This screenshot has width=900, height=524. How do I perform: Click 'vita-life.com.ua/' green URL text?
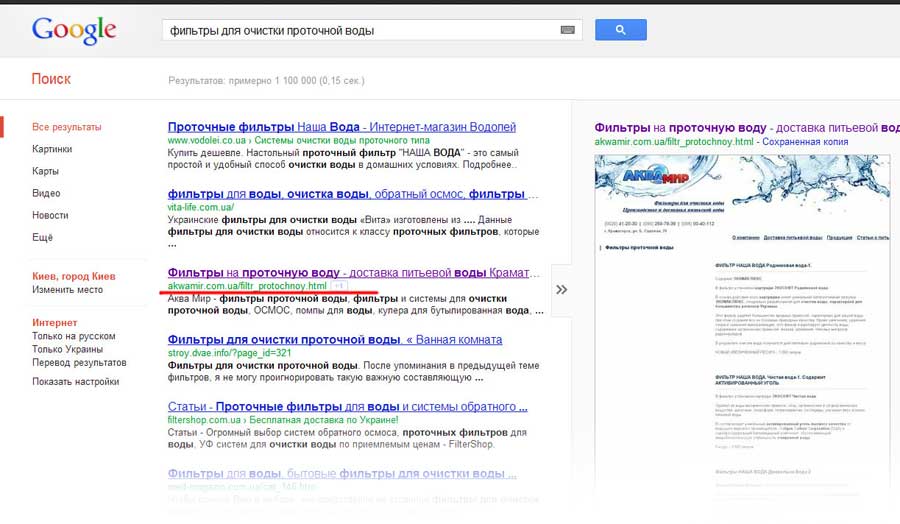(201, 207)
